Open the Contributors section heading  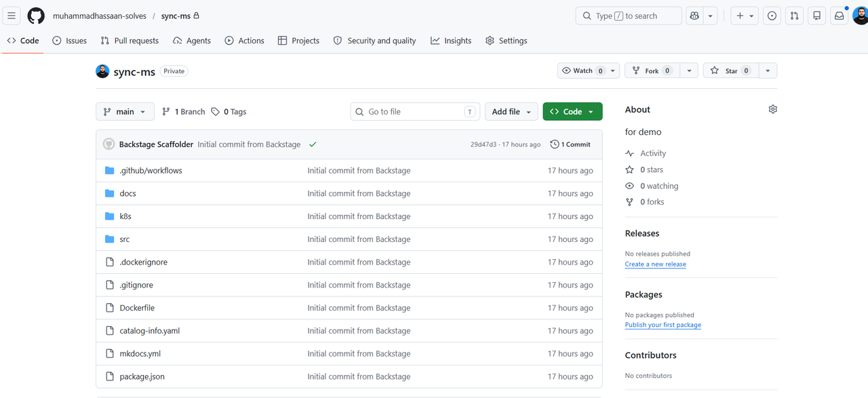(651, 355)
